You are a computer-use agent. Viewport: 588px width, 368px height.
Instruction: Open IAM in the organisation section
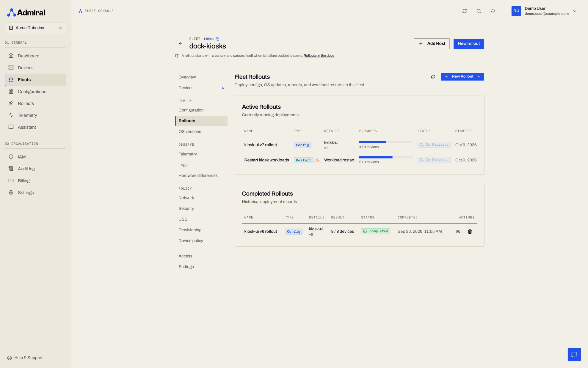pyautogui.click(x=35, y=157)
